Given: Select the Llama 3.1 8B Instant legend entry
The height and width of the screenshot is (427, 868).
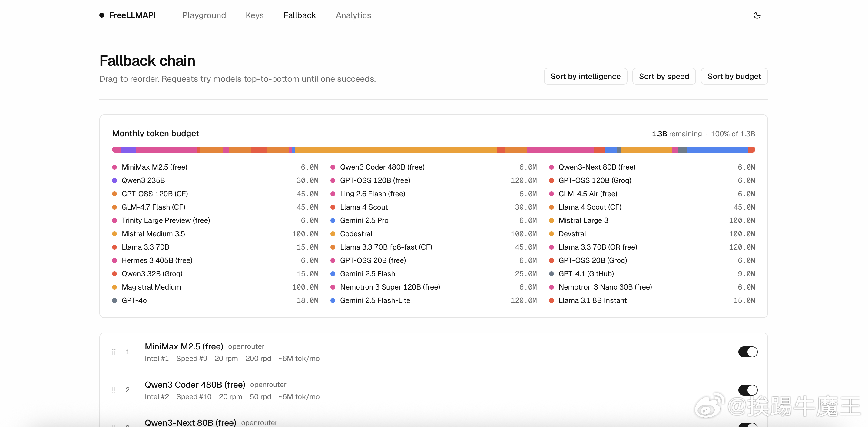Looking at the screenshot, I should point(652,300).
